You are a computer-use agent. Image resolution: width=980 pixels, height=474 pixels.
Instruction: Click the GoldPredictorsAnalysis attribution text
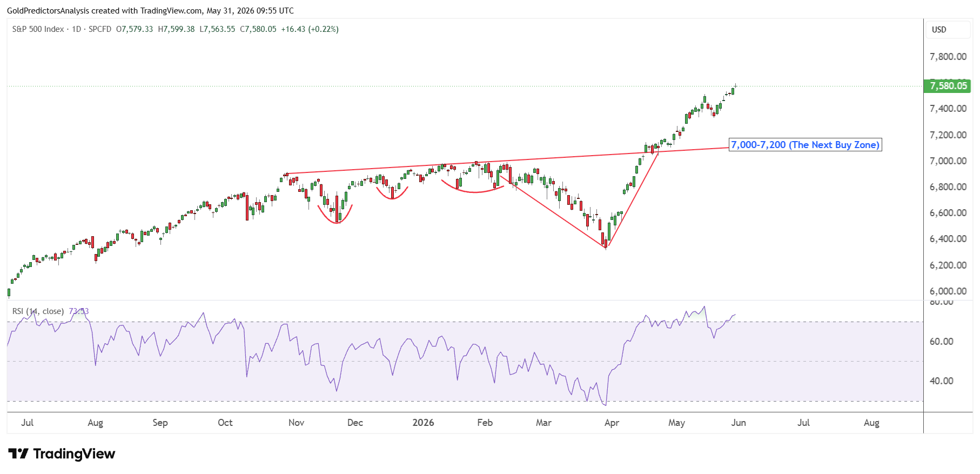point(150,11)
